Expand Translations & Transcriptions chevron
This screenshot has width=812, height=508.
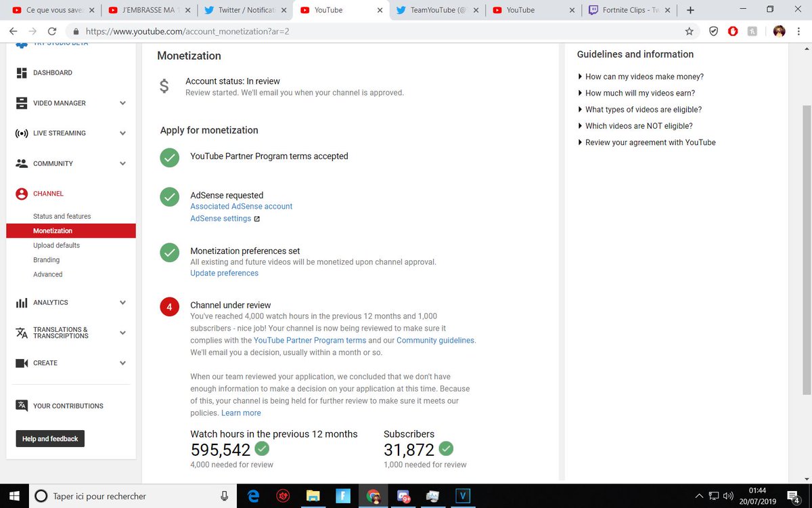click(122, 333)
